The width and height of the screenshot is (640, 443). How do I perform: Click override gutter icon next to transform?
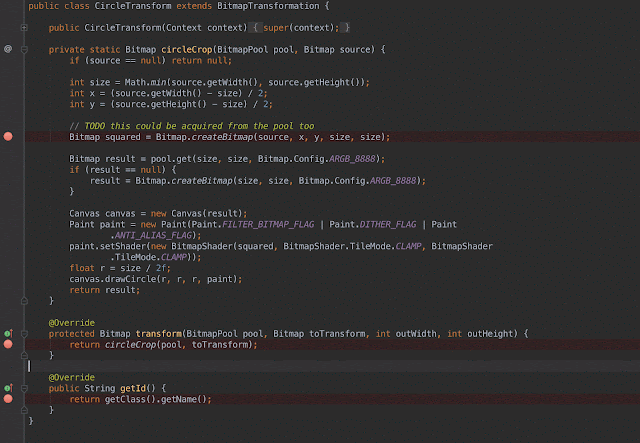tap(8, 333)
